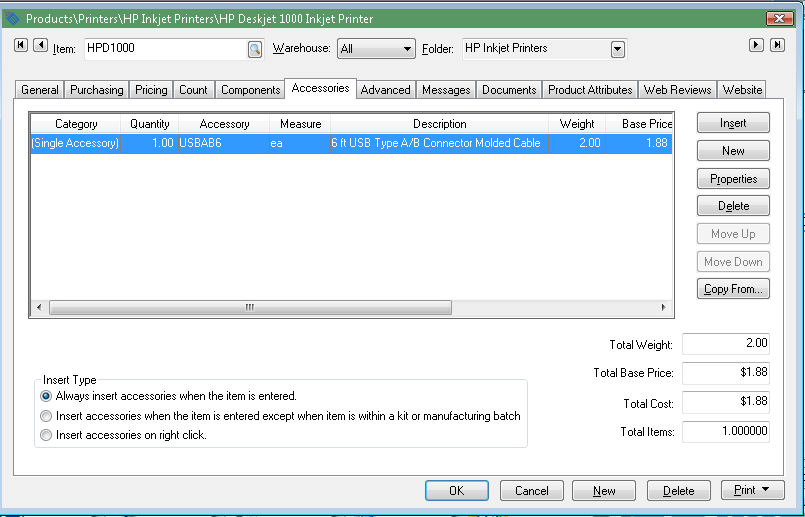Select insert accessories except within kit option
Image resolution: width=805 pixels, height=517 pixels.
point(46,416)
